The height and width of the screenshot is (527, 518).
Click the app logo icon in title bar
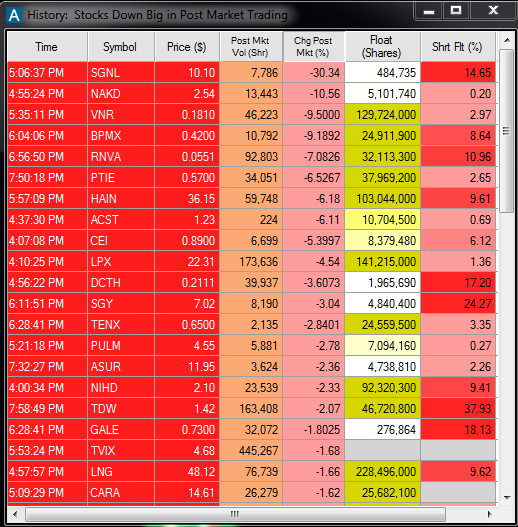tap(14, 15)
